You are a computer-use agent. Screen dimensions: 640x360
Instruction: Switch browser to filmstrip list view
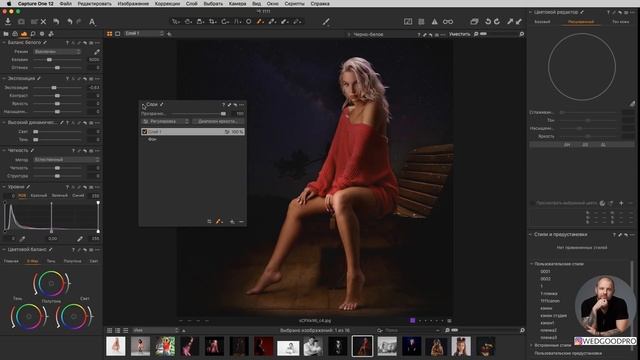[x=118, y=330]
